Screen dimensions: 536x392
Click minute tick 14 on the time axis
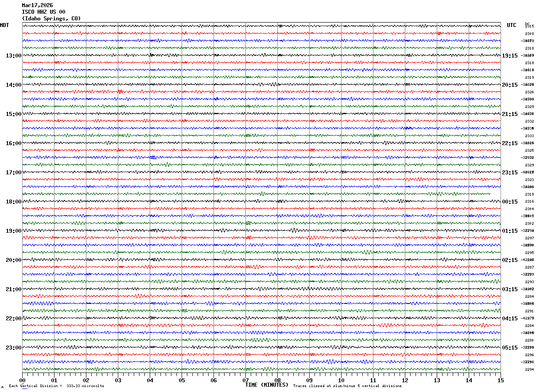[x=469, y=380]
